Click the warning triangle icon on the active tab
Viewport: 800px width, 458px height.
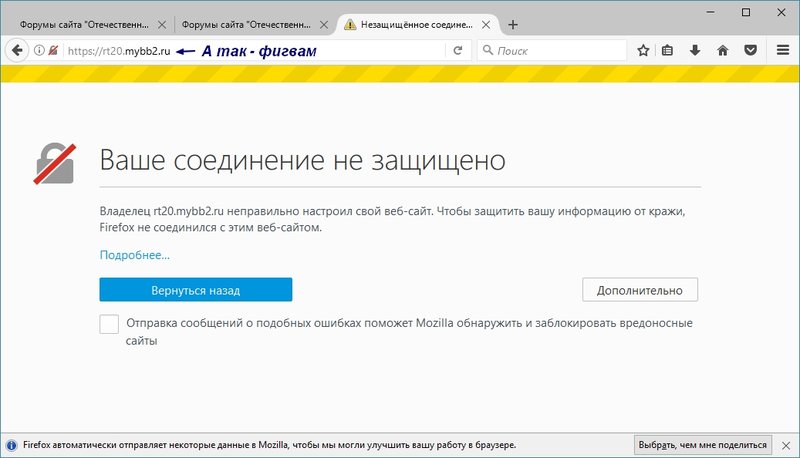tap(350, 24)
